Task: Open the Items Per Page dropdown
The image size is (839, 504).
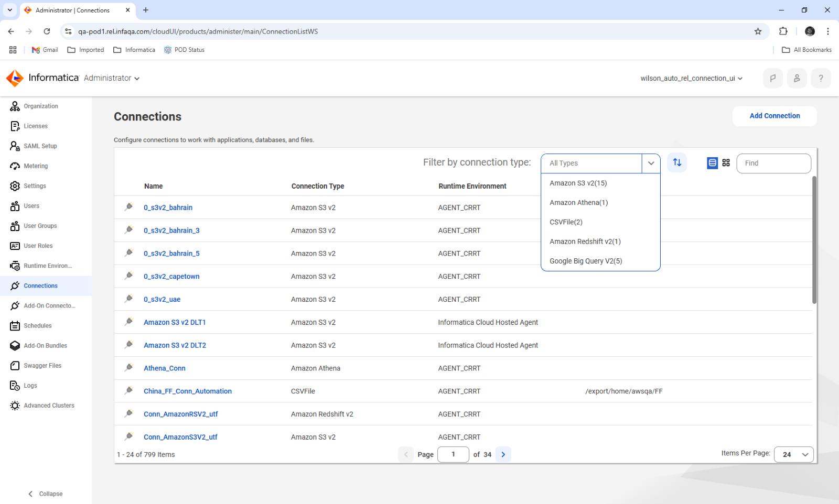Action: pos(794,454)
